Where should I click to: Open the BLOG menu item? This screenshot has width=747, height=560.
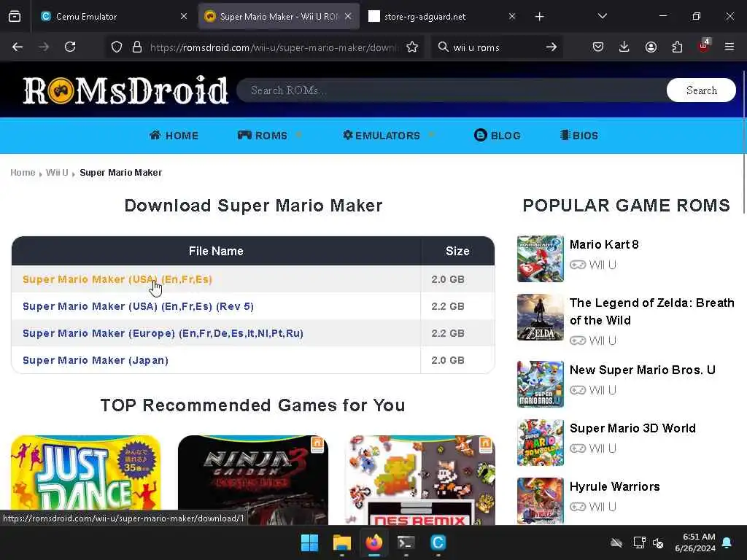point(498,135)
